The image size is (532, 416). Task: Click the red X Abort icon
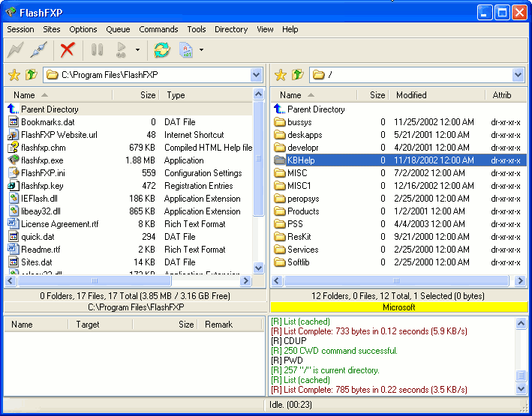[68, 49]
